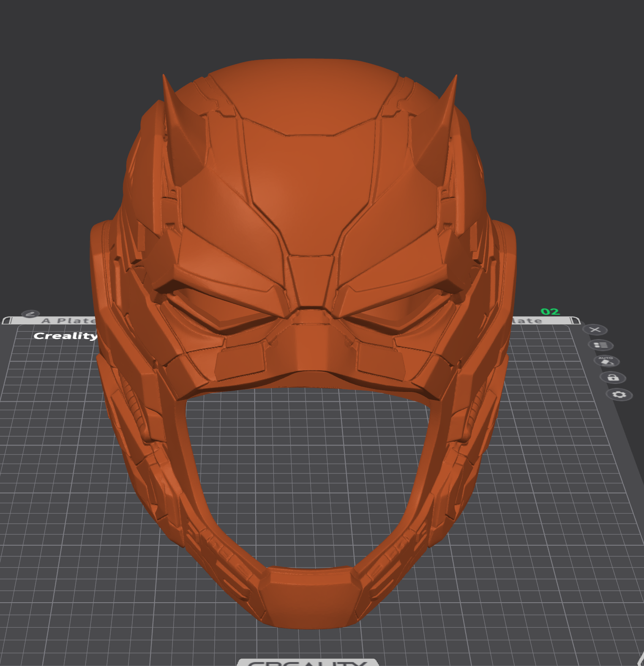This screenshot has height=666, width=644.
Task: Click the remove-all-objects X icon beside the plate
Action: tap(595, 329)
